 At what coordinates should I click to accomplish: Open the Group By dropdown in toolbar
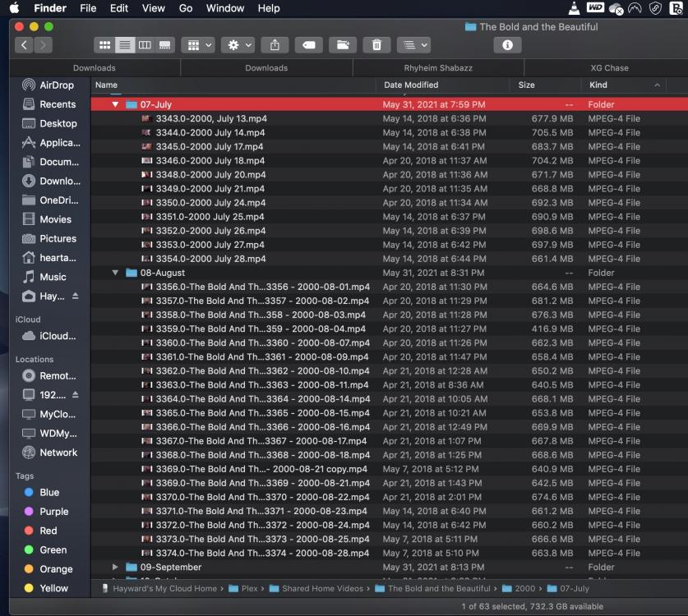coord(197,45)
